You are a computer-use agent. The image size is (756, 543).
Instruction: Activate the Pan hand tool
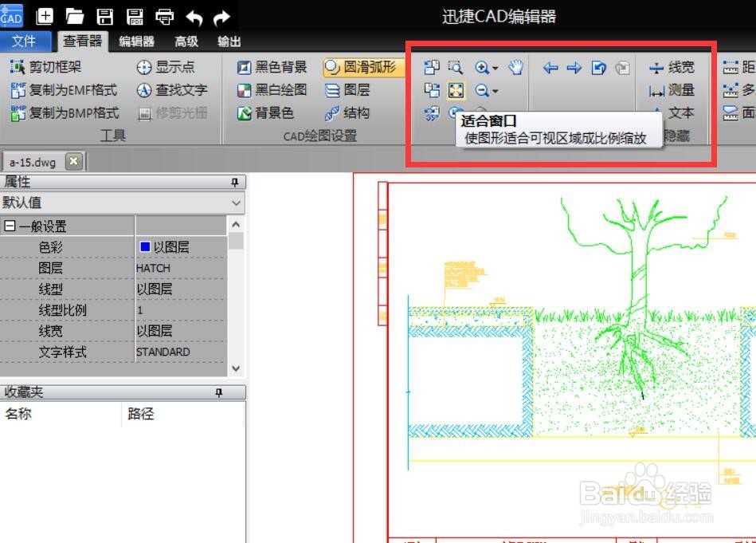515,68
